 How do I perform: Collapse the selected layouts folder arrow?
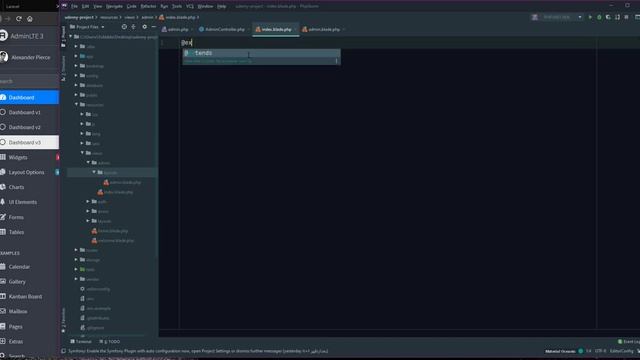click(94, 172)
